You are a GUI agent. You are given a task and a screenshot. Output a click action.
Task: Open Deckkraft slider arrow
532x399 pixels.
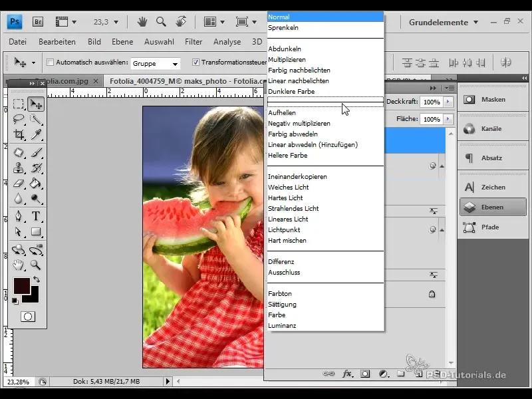(x=448, y=102)
